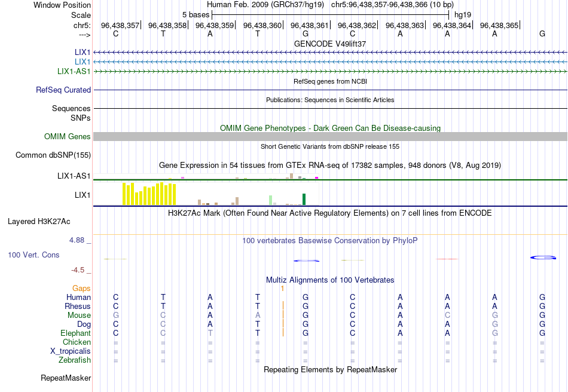Click the Sequences track label
This screenshot has width=568, height=392.
(71, 108)
